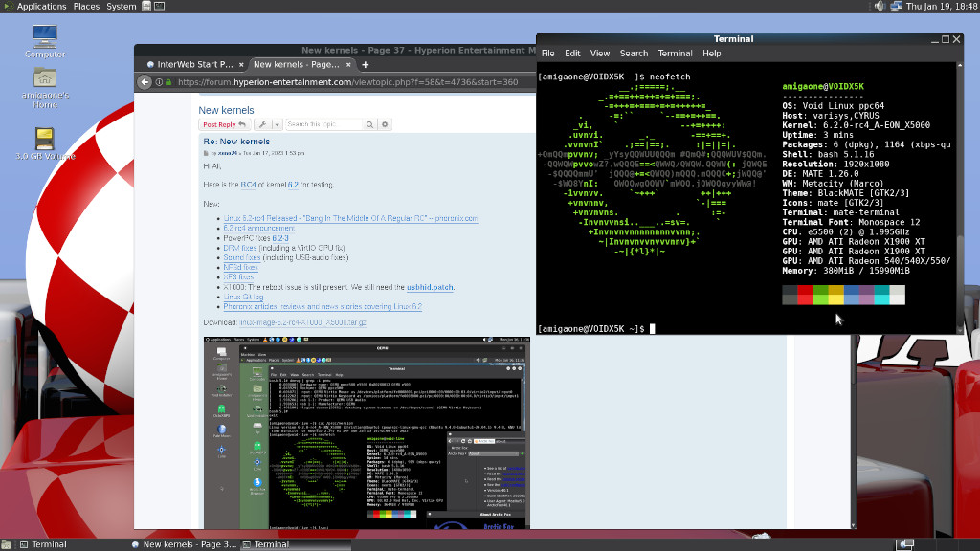Screen dimensions: 980x551
Task: Open the XFS fixes link
Action: coord(238,276)
